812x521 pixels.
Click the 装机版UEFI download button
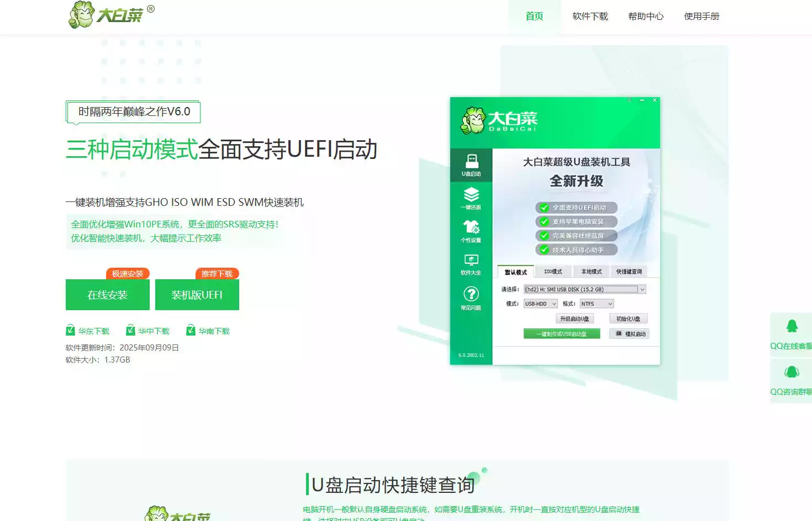pos(197,295)
